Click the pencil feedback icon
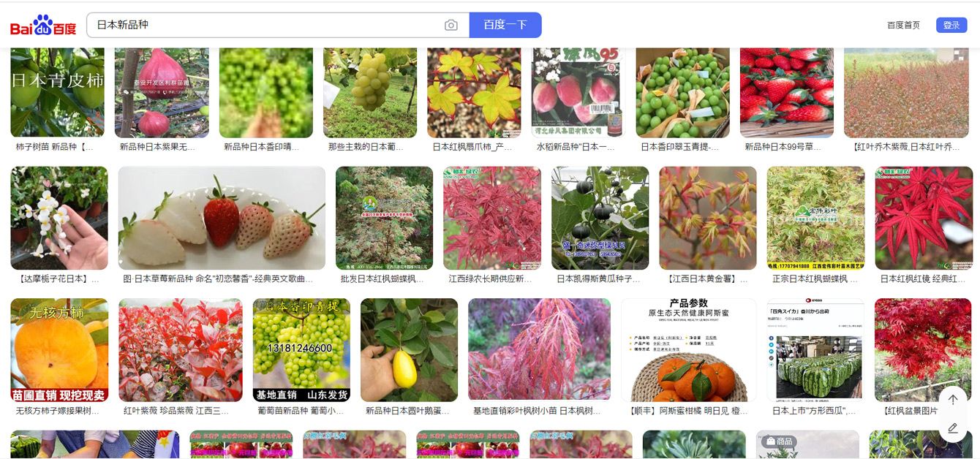This screenshot has width=980, height=459. (x=952, y=428)
